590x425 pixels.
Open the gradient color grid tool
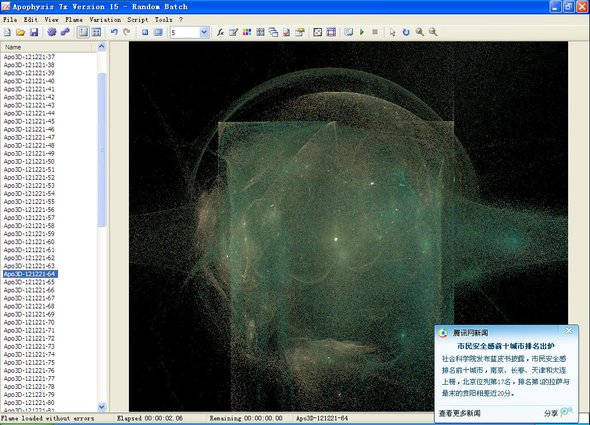[247, 32]
